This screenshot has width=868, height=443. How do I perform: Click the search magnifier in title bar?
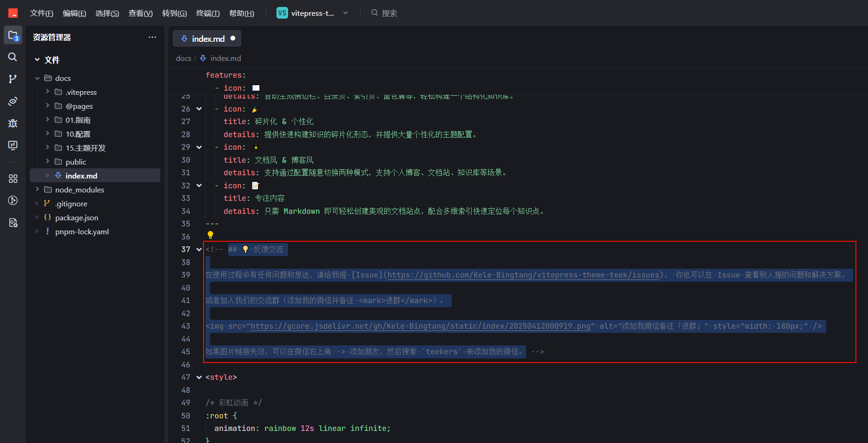point(375,13)
